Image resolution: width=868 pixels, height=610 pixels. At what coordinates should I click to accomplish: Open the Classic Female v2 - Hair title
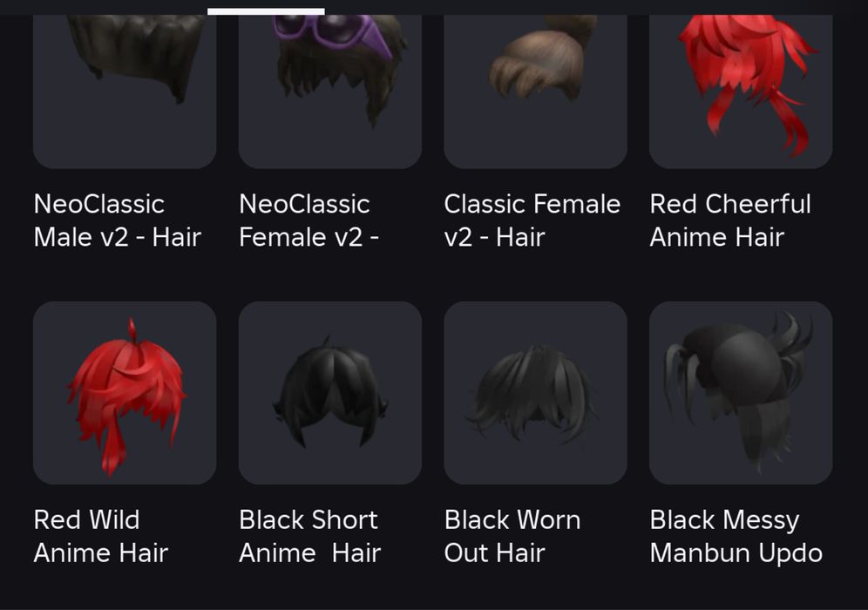(532, 220)
